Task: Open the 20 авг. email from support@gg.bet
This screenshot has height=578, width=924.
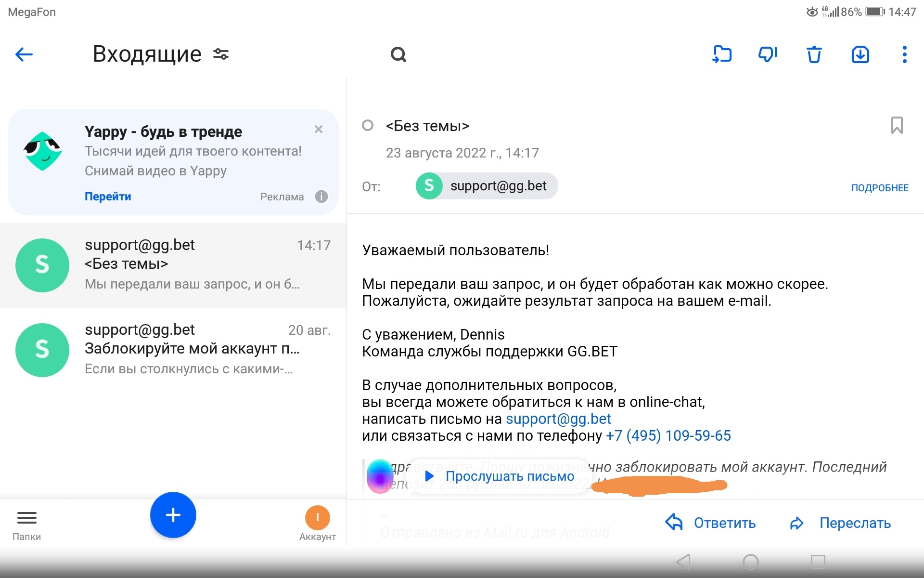Action: pyautogui.click(x=173, y=350)
